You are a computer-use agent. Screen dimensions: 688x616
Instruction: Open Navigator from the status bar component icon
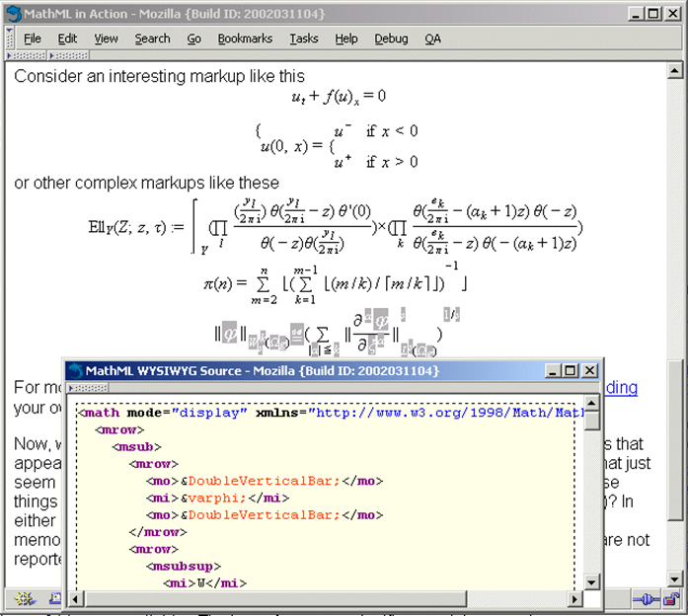point(24,598)
